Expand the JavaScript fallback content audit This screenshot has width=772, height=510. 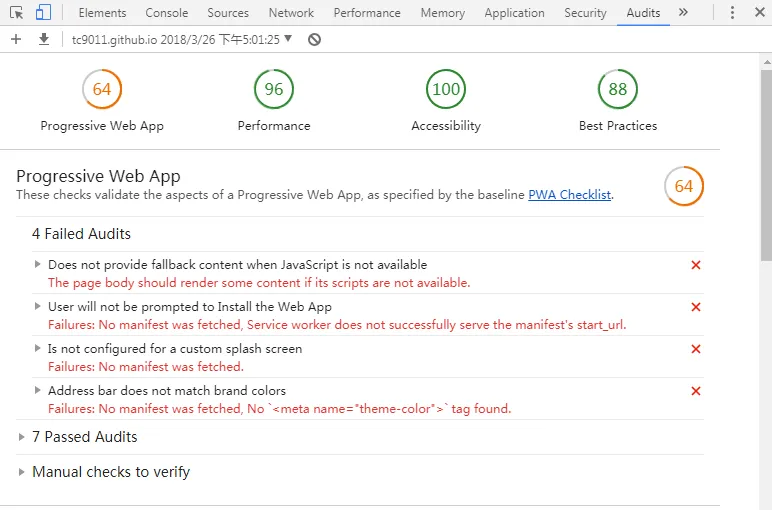pyautogui.click(x=237, y=265)
